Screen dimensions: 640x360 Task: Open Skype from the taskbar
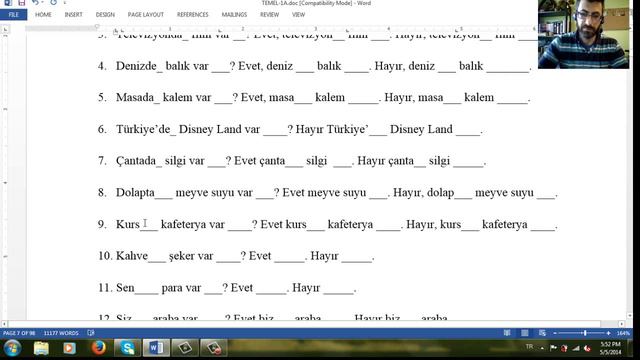pyautogui.click(x=127, y=348)
